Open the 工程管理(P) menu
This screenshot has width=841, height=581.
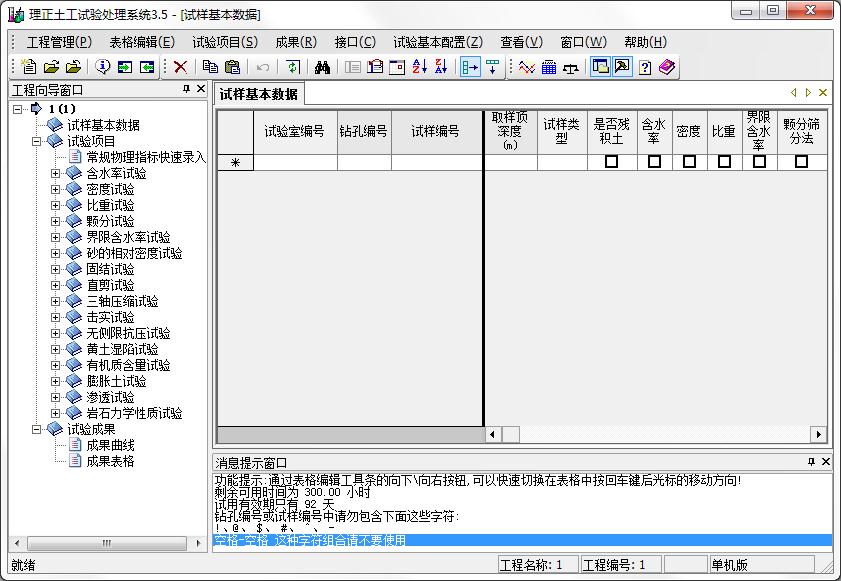(x=60, y=42)
